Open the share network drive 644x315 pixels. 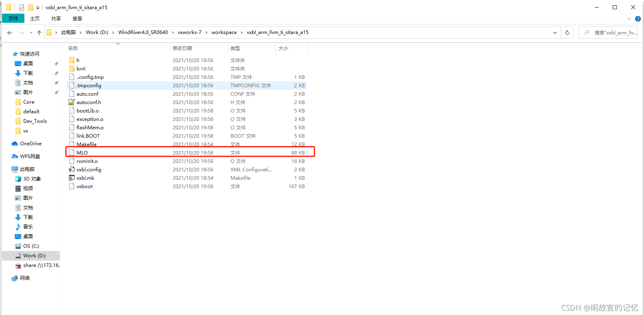point(41,265)
